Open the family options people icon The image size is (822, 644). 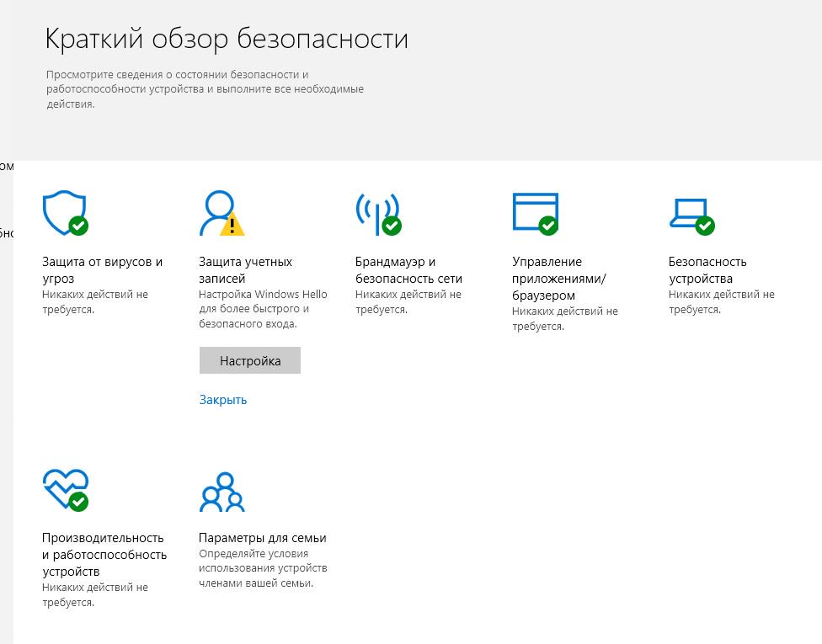click(x=222, y=492)
